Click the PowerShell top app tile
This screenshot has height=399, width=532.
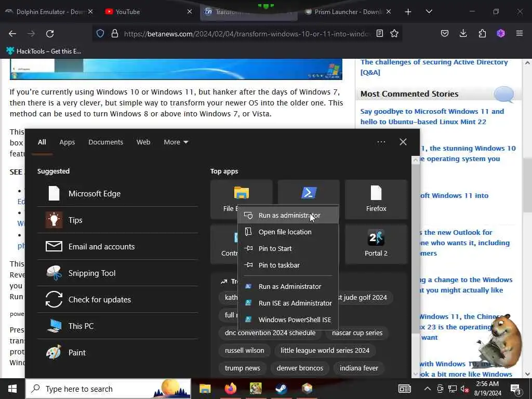309,193
